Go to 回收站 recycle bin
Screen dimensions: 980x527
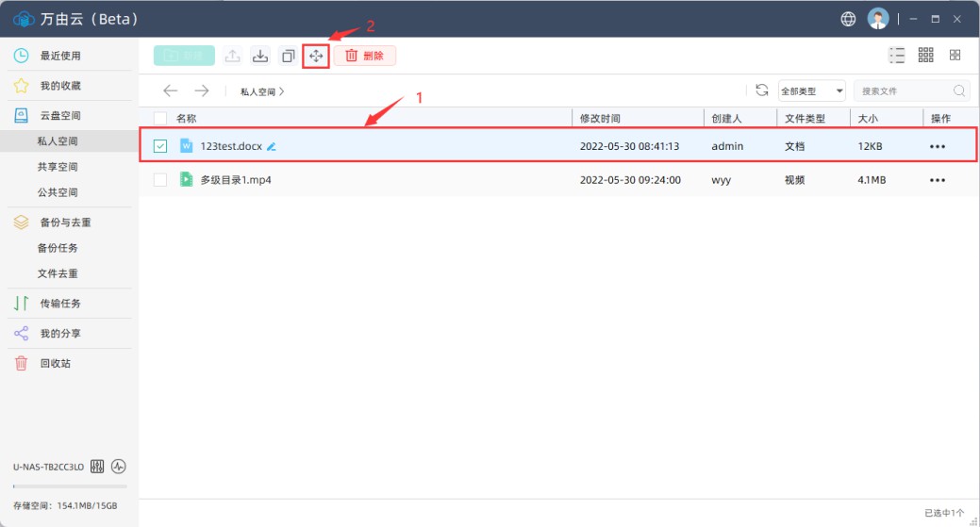tap(55, 363)
